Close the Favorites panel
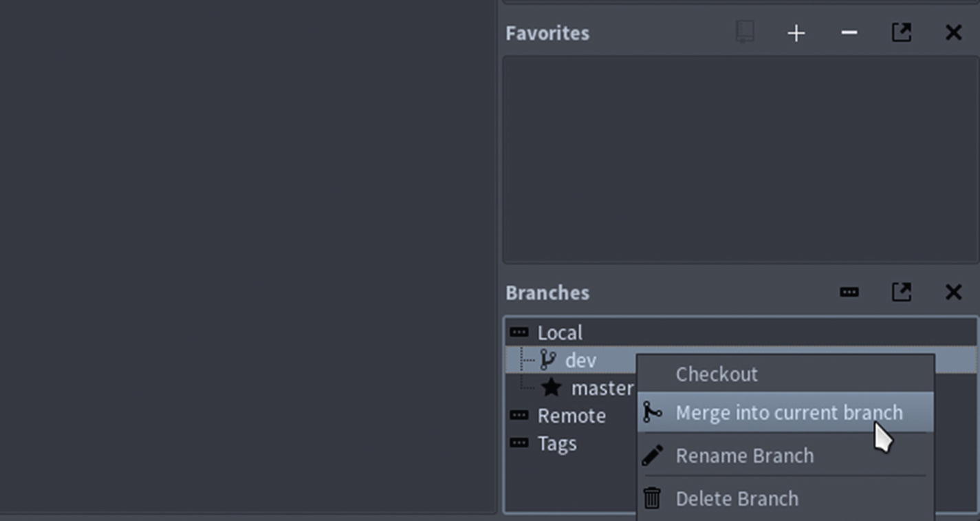980x521 pixels. click(x=953, y=32)
